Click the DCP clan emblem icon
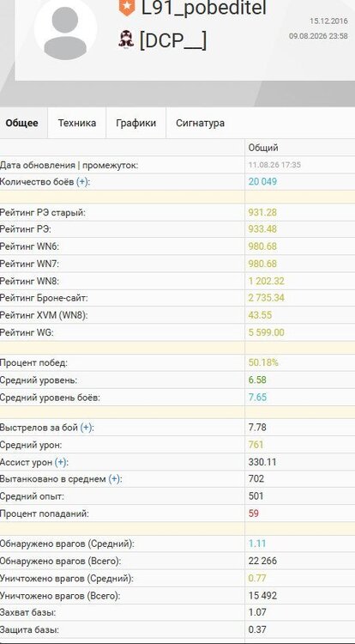This screenshot has width=355, height=644. [126, 40]
